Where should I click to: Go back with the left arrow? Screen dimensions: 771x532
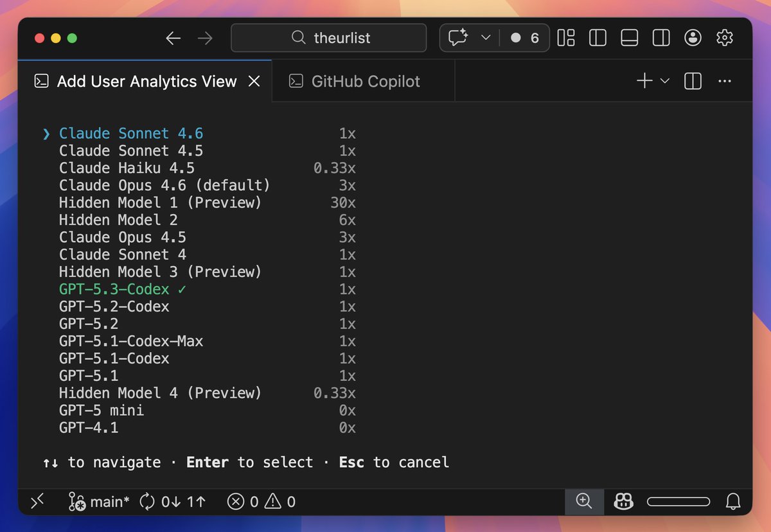coord(173,39)
